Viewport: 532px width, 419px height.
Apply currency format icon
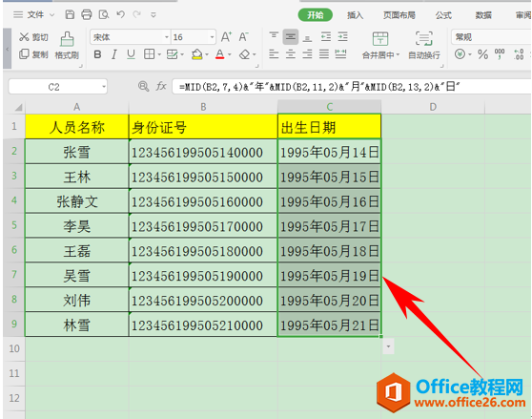[x=460, y=54]
